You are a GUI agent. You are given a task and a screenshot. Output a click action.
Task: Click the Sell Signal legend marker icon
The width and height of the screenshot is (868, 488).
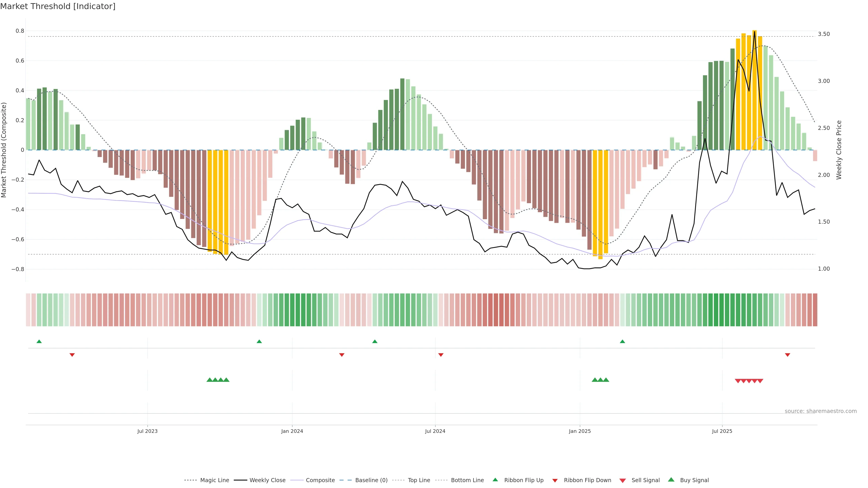click(x=623, y=481)
